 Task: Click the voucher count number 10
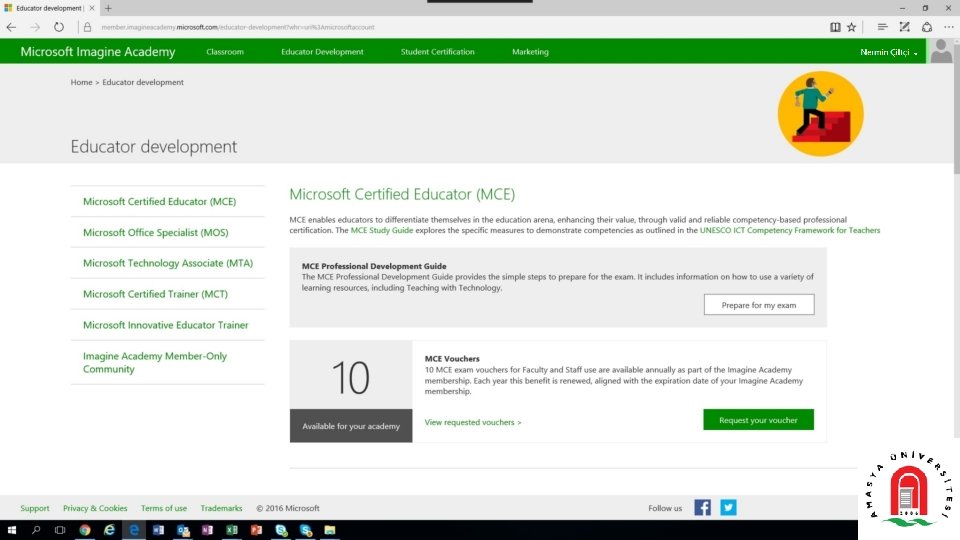point(350,377)
